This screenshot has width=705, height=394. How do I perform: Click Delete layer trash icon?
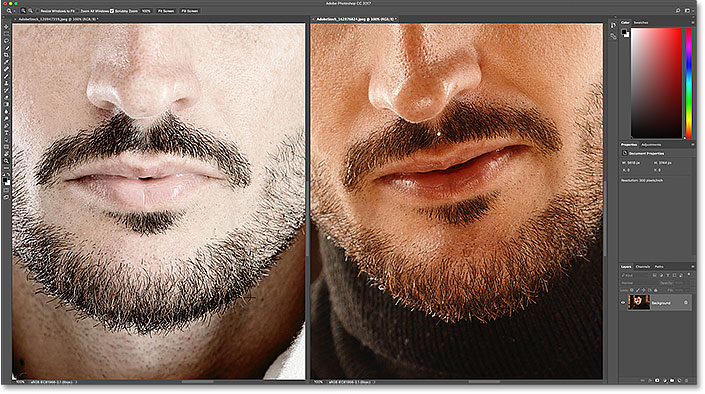pyautogui.click(x=687, y=381)
